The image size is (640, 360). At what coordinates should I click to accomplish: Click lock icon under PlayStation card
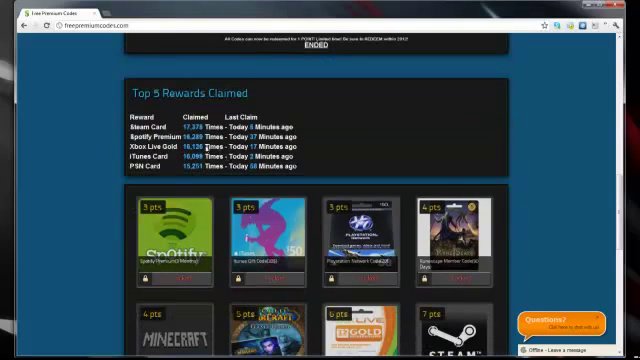[331, 279]
